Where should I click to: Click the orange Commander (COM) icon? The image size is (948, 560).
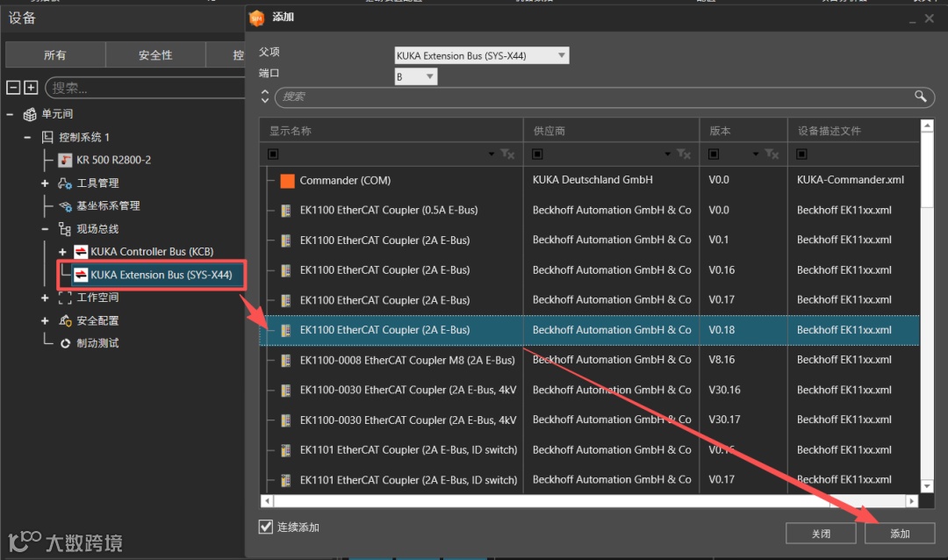point(287,180)
